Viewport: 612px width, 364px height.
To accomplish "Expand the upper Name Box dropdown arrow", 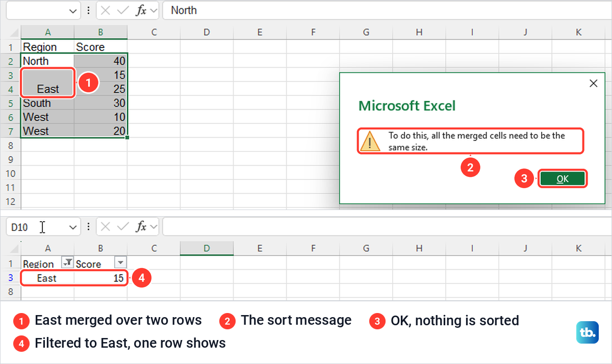I will (x=73, y=10).
